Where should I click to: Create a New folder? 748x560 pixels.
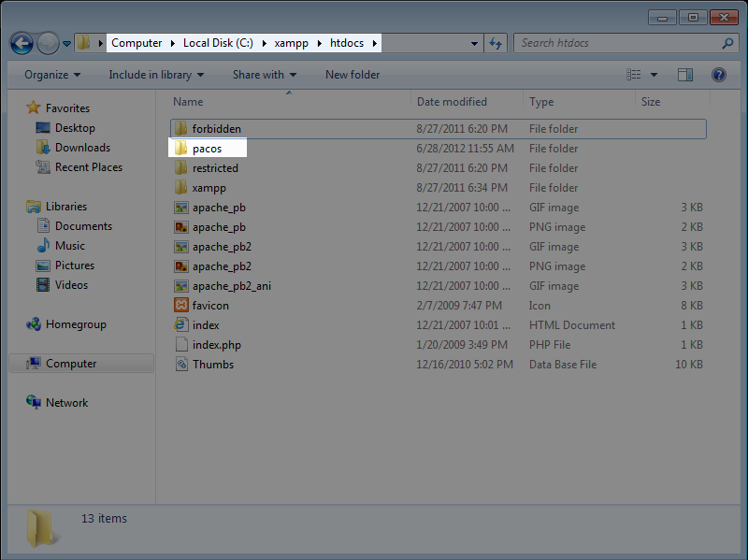pos(352,75)
